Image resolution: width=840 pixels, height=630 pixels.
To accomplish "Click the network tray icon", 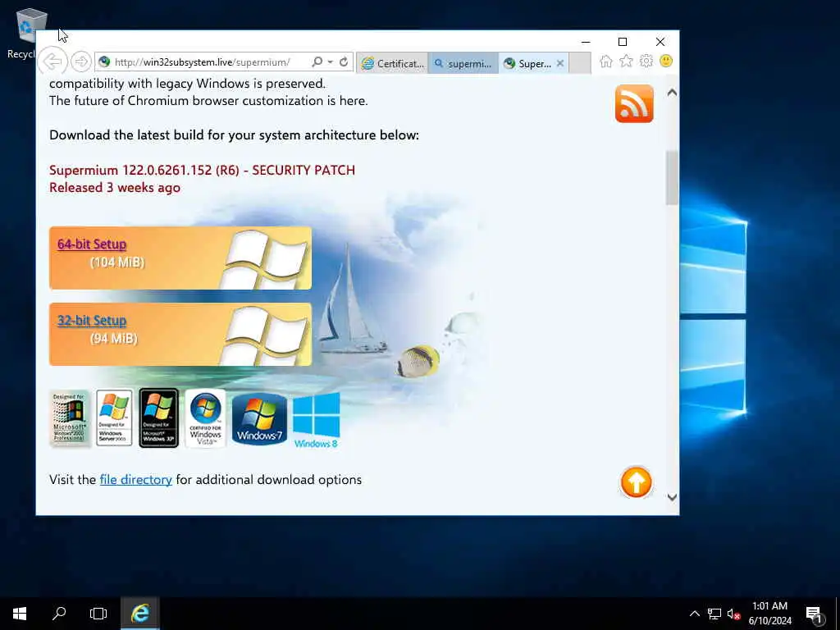I will [714, 614].
